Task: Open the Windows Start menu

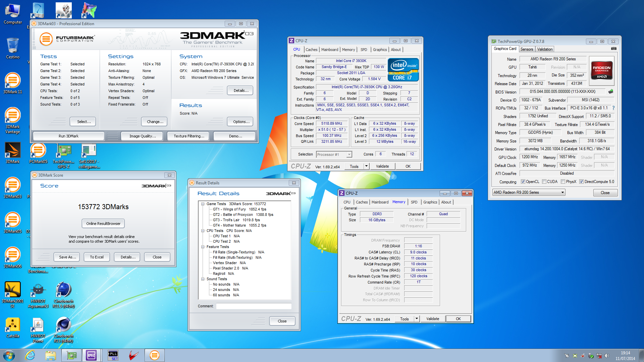Action: tap(9, 355)
